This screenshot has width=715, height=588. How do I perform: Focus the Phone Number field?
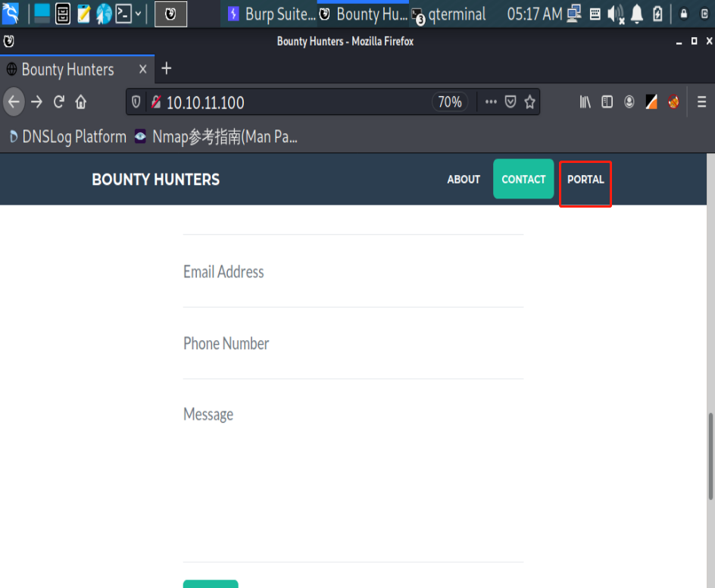pyautogui.click(x=353, y=343)
